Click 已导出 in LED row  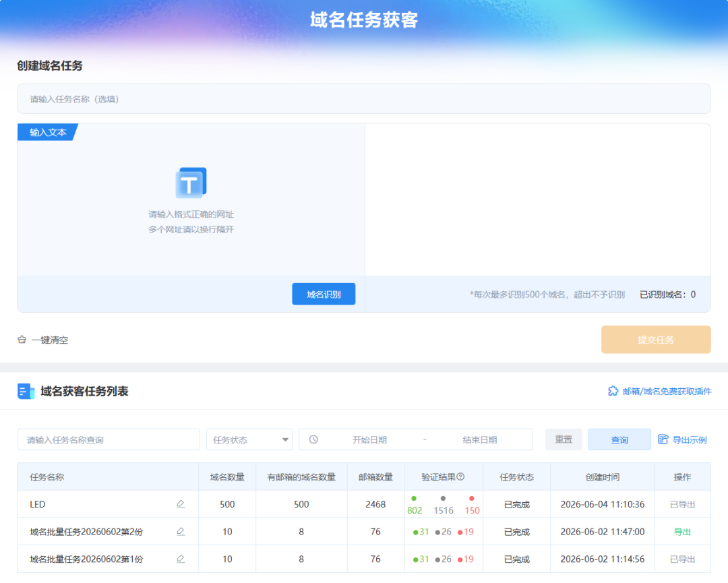click(682, 505)
